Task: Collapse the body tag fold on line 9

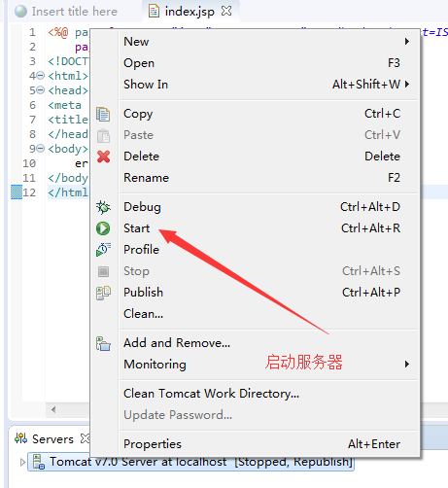Action: pos(40,149)
